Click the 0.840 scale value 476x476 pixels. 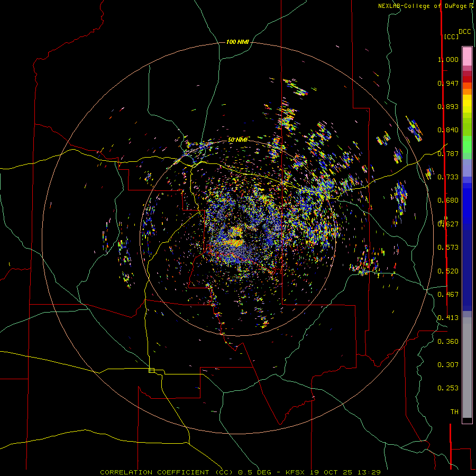click(448, 130)
